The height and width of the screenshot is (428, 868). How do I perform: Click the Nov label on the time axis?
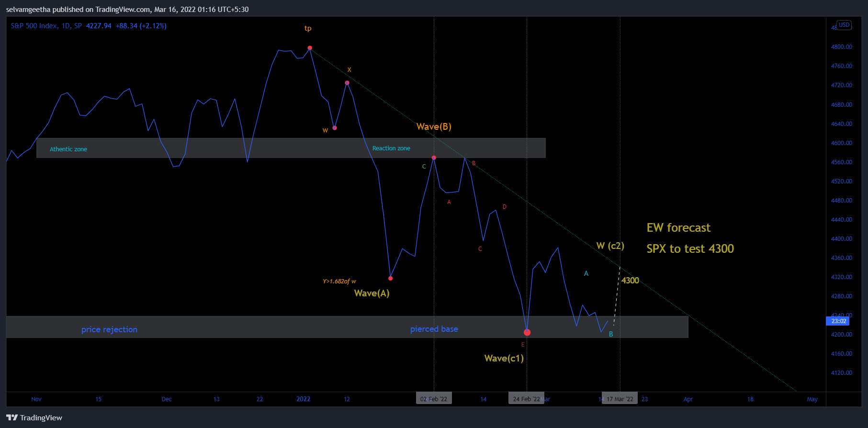click(36, 399)
